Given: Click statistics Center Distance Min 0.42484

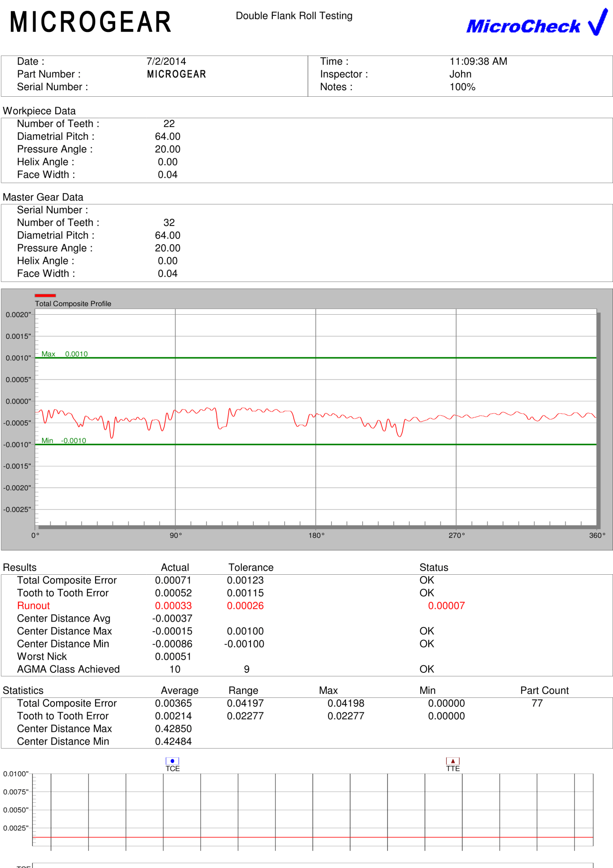Looking at the screenshot, I should [x=173, y=741].
